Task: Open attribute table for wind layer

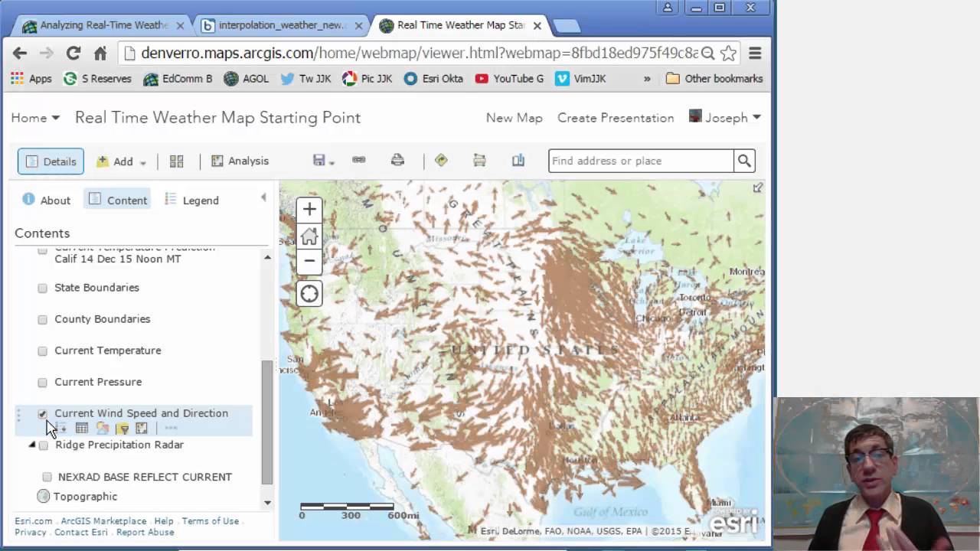Action: [82, 429]
